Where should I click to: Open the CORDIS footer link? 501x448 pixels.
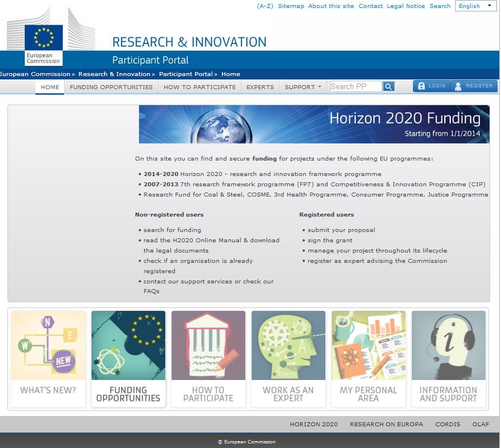pos(448,425)
